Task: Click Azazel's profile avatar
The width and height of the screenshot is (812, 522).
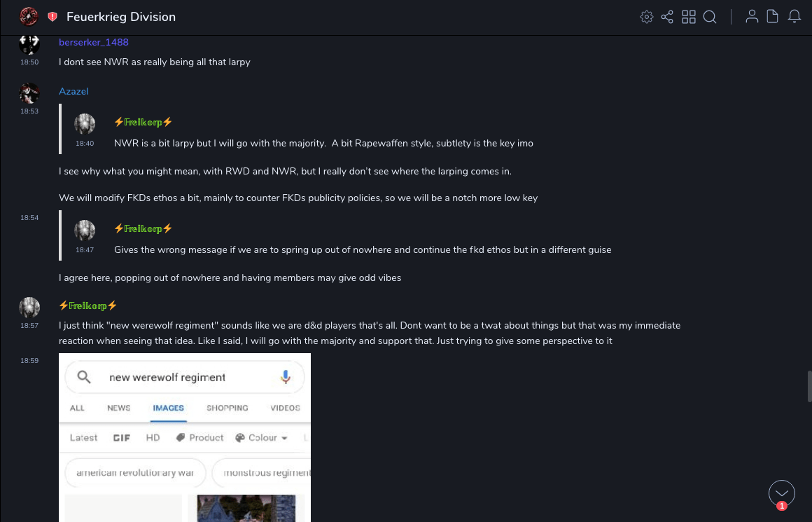Action: (29, 93)
